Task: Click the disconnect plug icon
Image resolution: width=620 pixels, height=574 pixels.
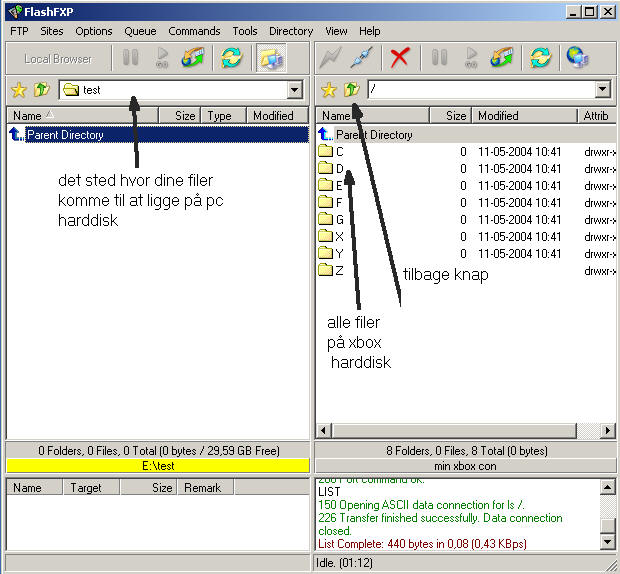Action: click(x=362, y=58)
